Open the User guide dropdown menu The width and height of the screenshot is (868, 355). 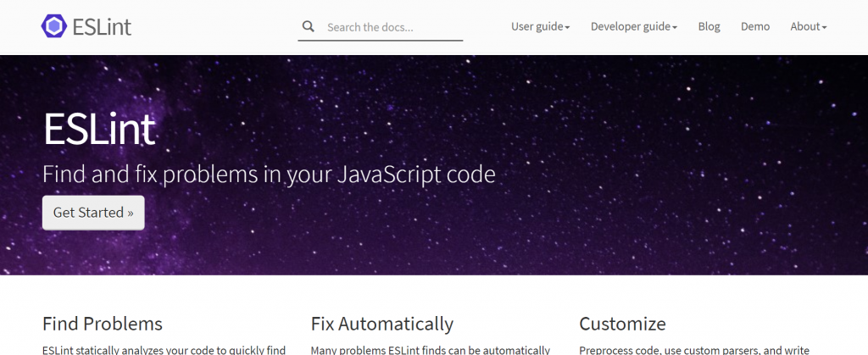click(x=537, y=26)
